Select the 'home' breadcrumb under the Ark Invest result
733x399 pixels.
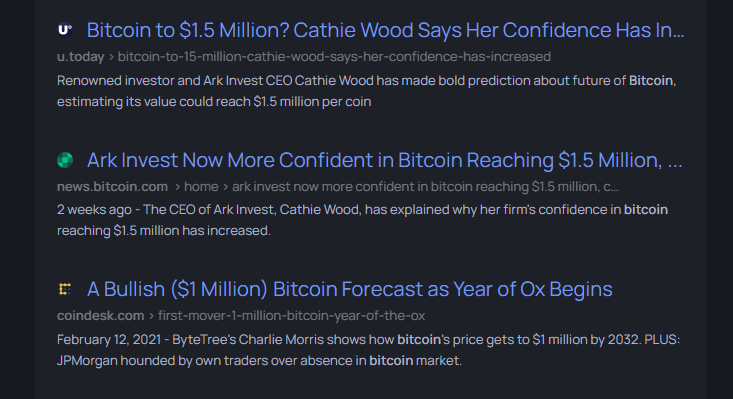click(201, 186)
